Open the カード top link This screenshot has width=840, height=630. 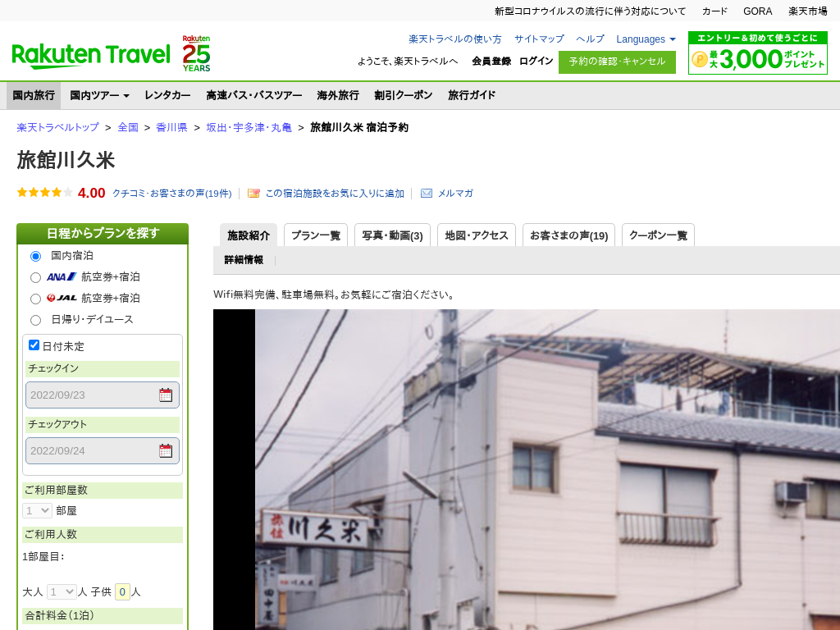714,11
